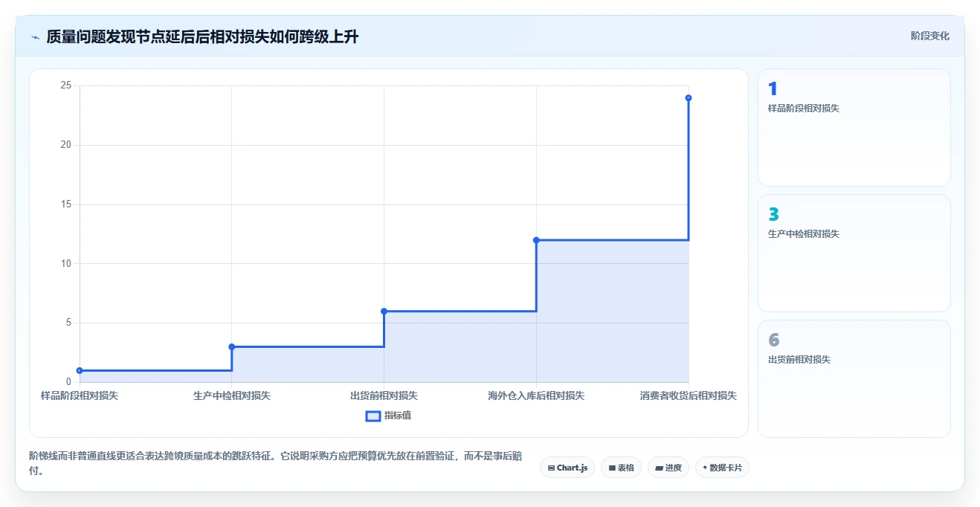The height and width of the screenshot is (507, 980).
Task: Click the data point at value 3
Action: click(x=232, y=346)
